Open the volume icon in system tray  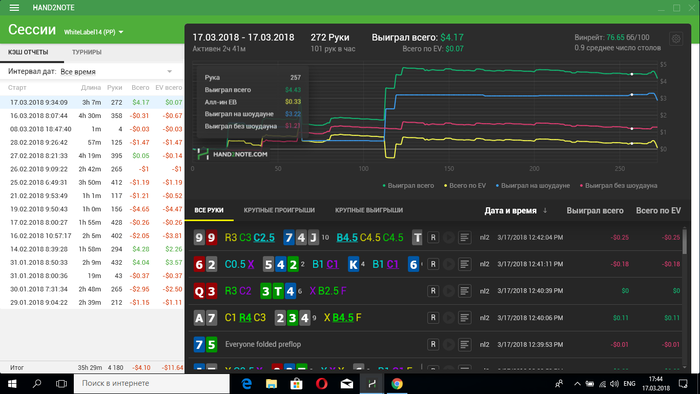point(614,384)
